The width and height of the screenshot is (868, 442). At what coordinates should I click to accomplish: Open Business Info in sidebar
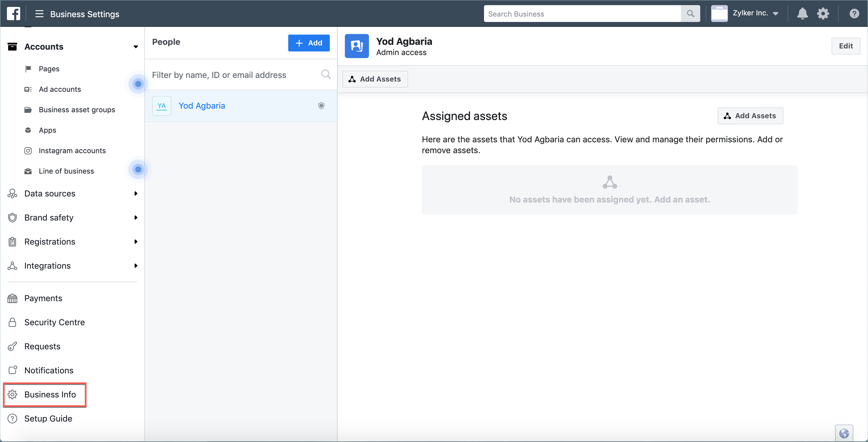[x=50, y=394]
